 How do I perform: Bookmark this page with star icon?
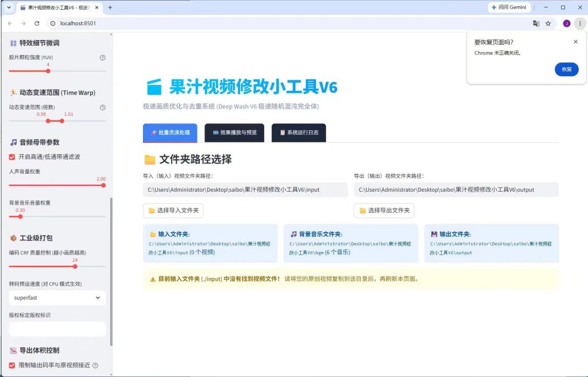pyautogui.click(x=548, y=23)
